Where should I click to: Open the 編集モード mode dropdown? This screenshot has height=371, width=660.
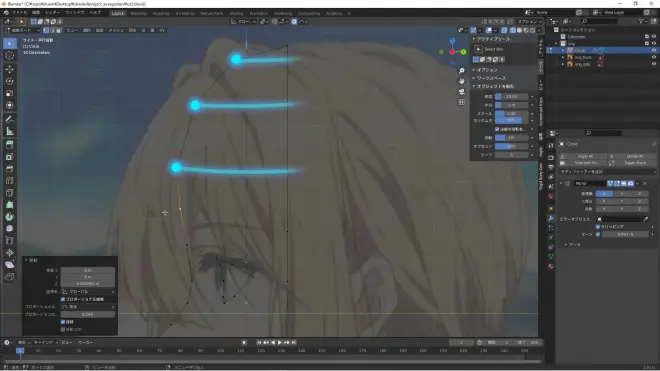22,30
